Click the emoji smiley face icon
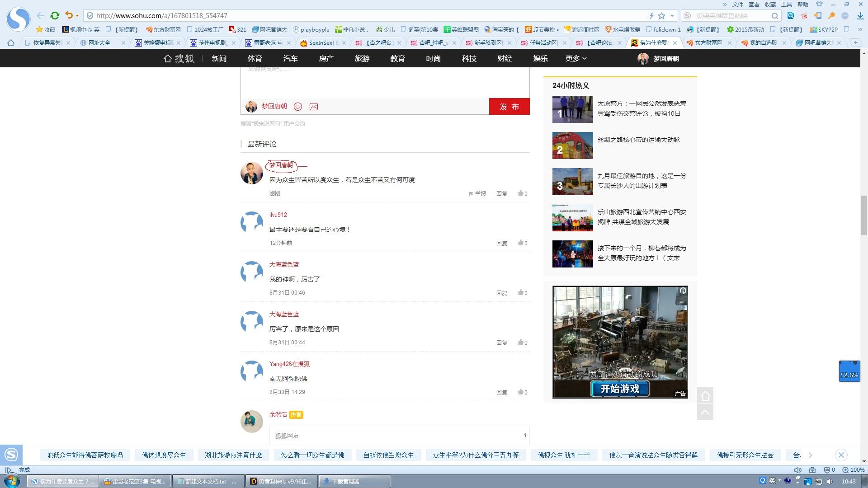Screen dimensions: 868x488 pyautogui.click(x=298, y=106)
